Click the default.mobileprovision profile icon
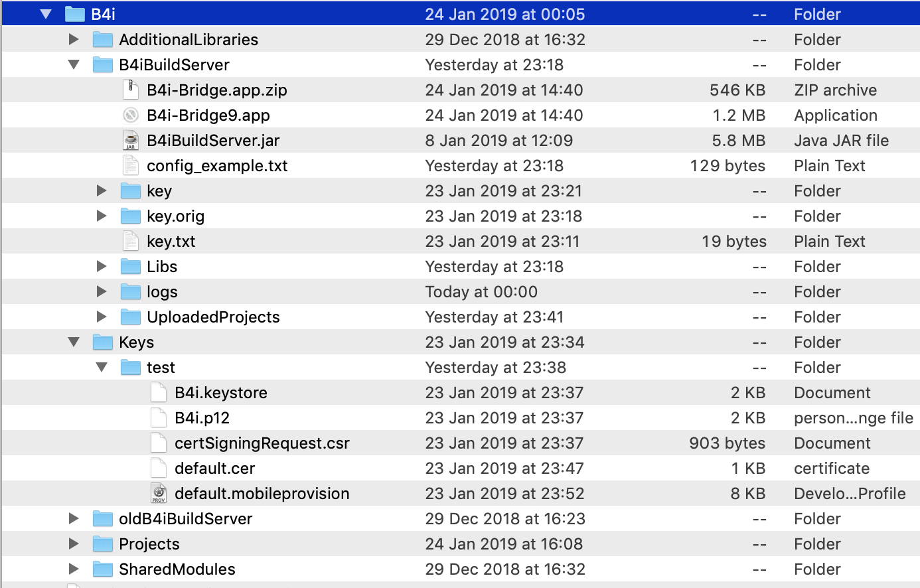This screenshot has height=588, width=920. (159, 494)
